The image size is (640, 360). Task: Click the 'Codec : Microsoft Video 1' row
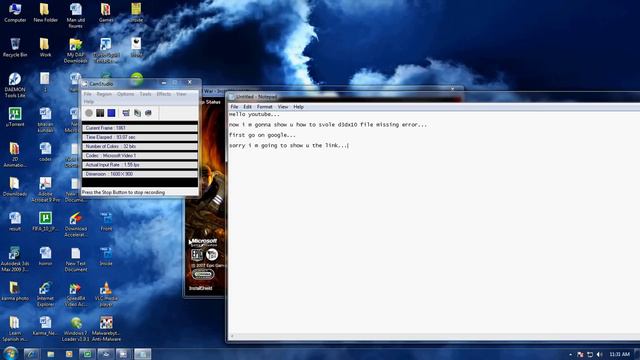[140, 156]
